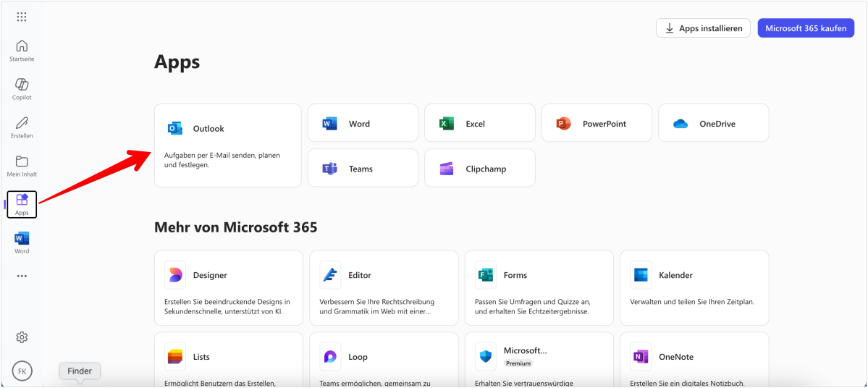Image resolution: width=868 pixels, height=388 pixels.
Task: Click 'Verwalten und teilen Sie Ihren Zeitplan.' text
Action: (693, 302)
